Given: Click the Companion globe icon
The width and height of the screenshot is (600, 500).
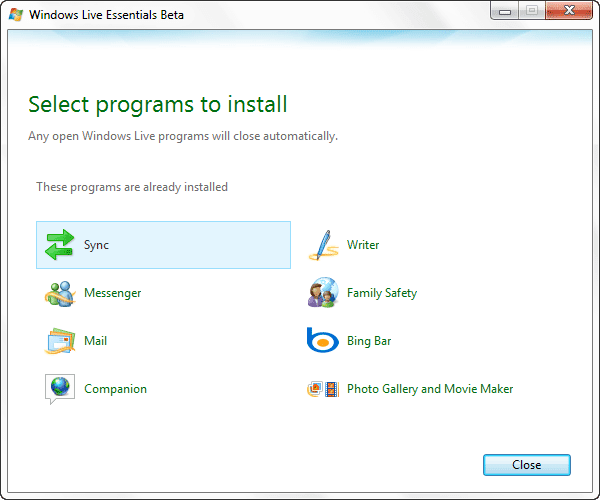Looking at the screenshot, I should tap(60, 389).
